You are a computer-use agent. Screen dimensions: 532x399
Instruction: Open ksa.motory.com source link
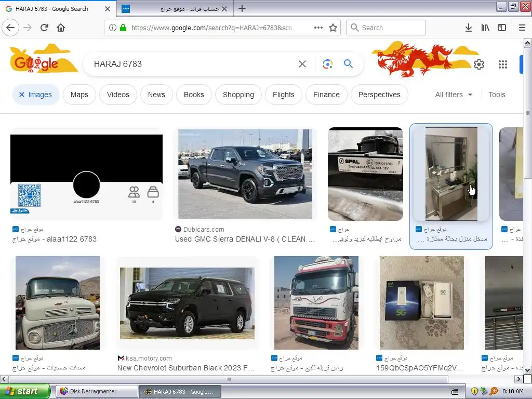click(145, 358)
